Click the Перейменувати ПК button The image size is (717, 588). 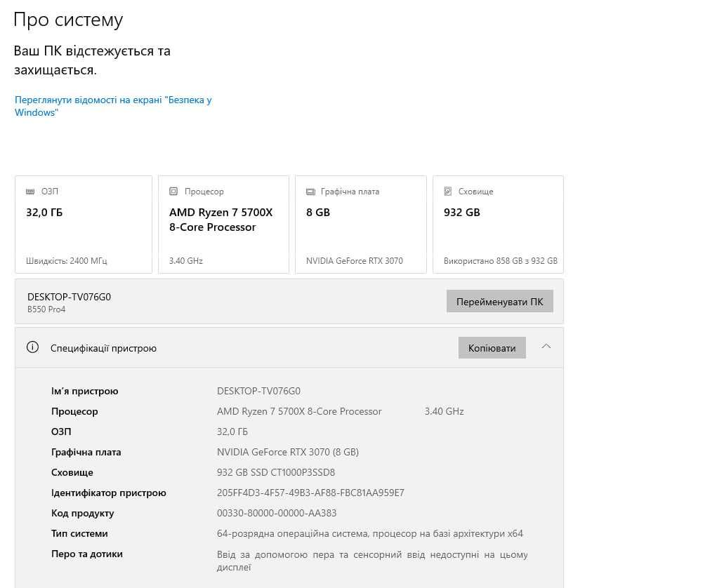point(500,302)
